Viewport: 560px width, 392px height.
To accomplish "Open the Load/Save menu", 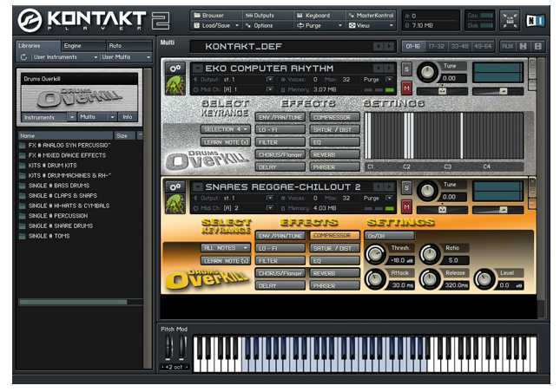I will [x=216, y=25].
